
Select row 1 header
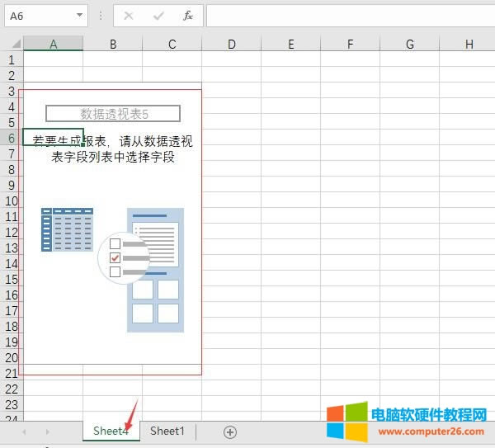coord(12,60)
